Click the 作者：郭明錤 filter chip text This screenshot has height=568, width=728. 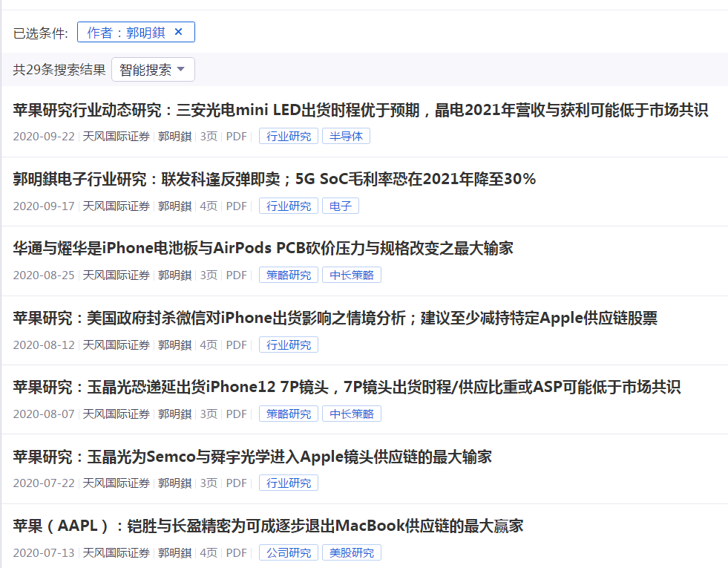point(126,33)
